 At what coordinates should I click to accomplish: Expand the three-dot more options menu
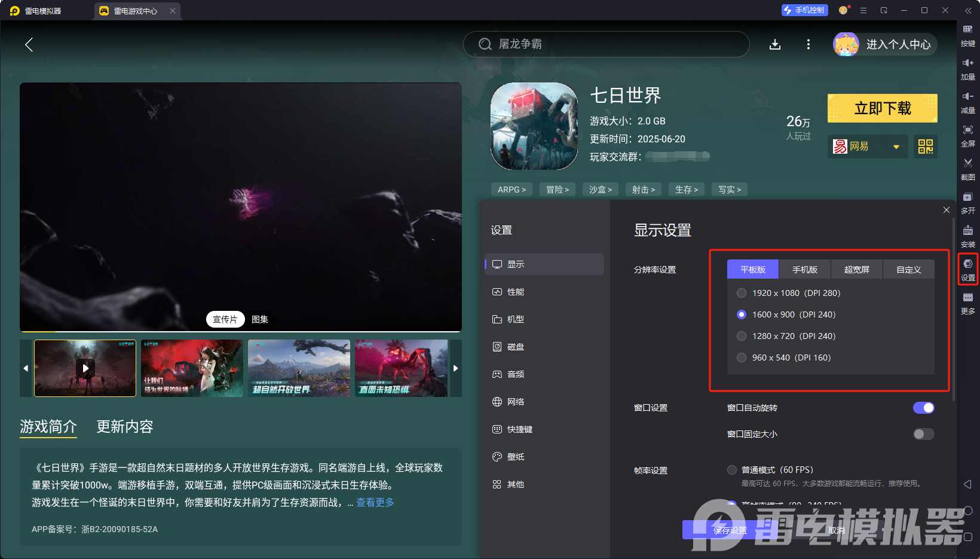[808, 44]
